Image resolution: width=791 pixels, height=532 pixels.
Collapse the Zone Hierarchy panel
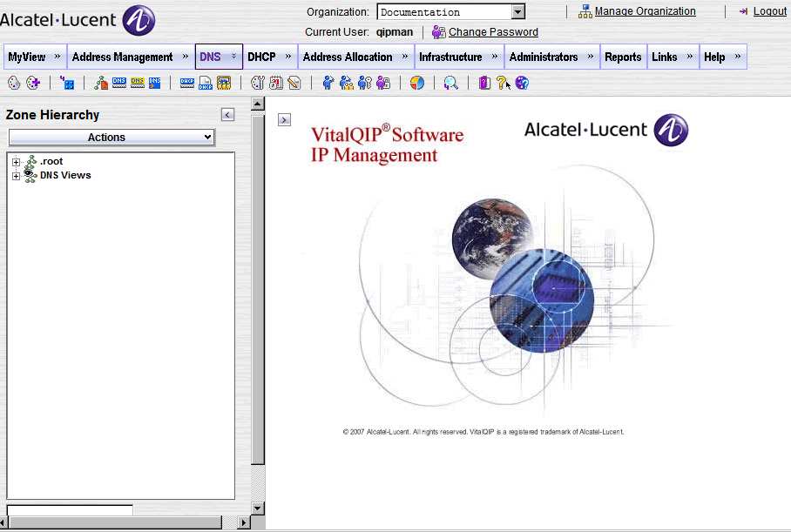[227, 115]
